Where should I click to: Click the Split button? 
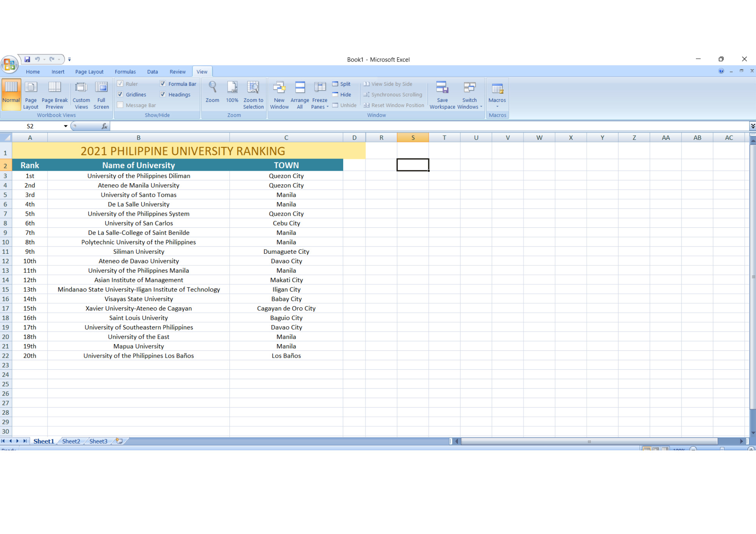coord(341,84)
